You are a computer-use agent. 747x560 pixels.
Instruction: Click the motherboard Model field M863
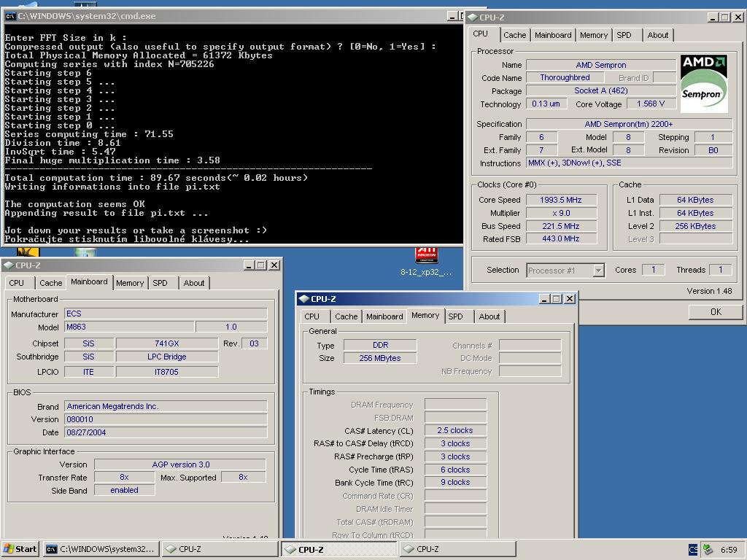tap(129, 327)
